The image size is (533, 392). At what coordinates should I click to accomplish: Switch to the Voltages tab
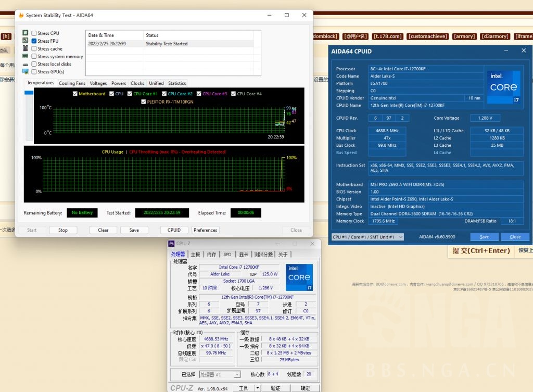98,83
